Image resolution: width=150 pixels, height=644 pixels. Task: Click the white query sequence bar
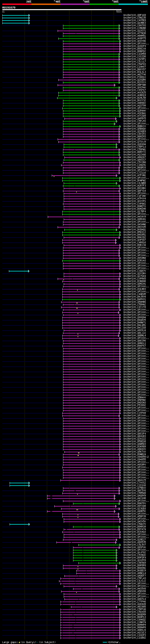tap(62, 9)
